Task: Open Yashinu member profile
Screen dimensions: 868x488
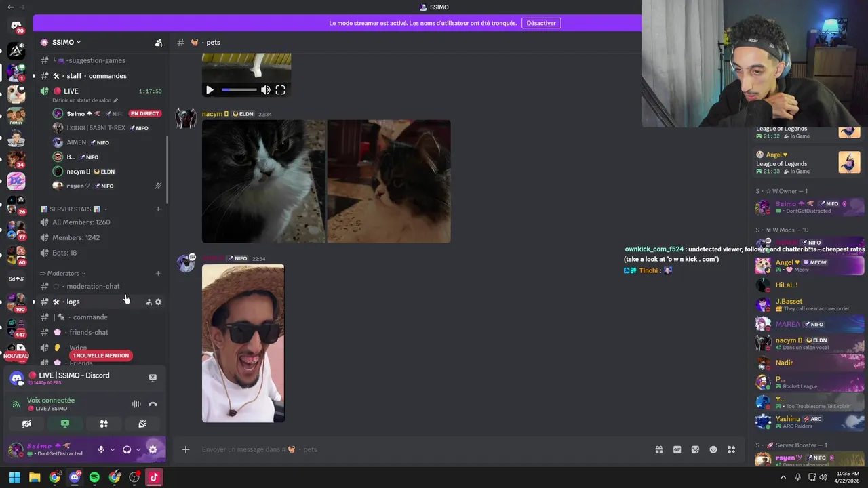Action: click(810, 422)
